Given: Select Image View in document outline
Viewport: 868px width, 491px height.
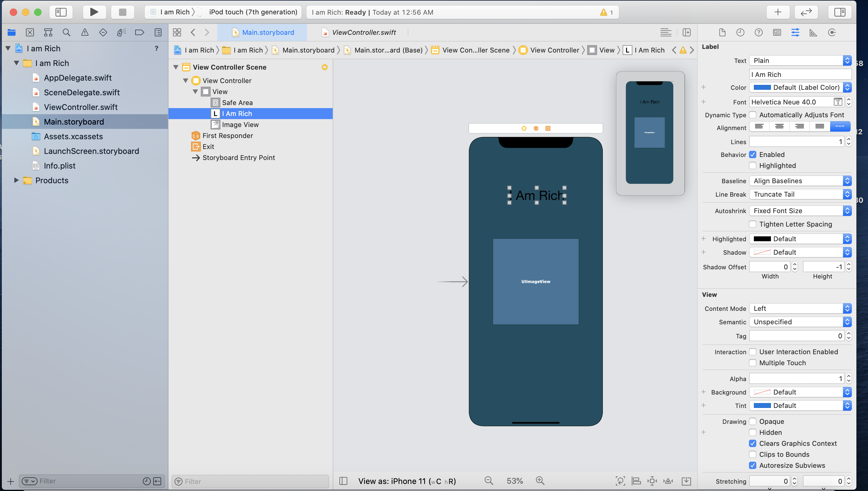Looking at the screenshot, I should point(240,125).
